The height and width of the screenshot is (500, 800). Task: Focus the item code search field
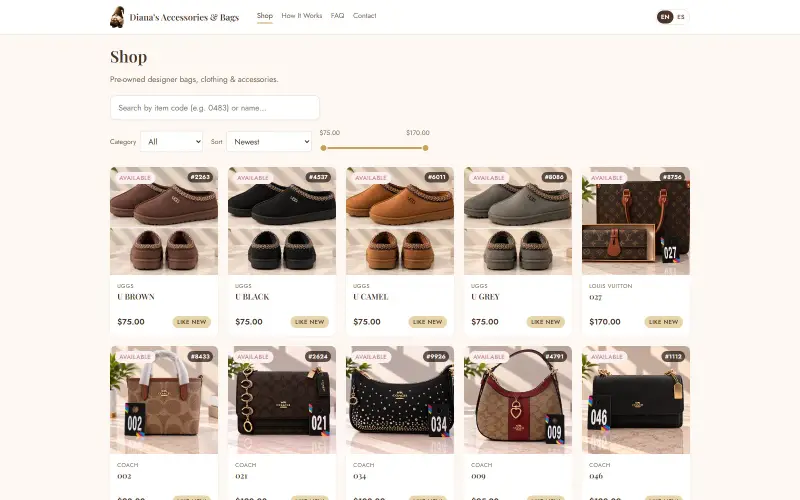[x=215, y=108]
